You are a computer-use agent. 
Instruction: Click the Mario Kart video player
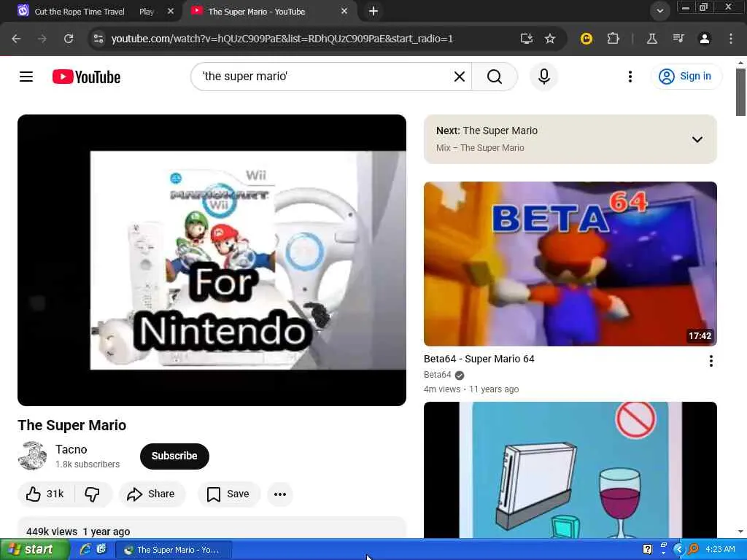tap(212, 260)
